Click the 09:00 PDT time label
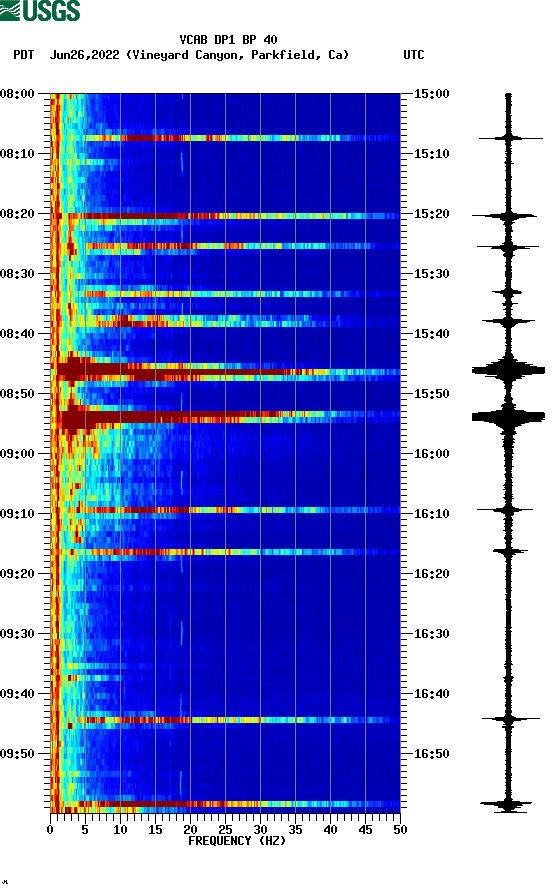Viewport: 552px width, 893px height. coord(18,454)
